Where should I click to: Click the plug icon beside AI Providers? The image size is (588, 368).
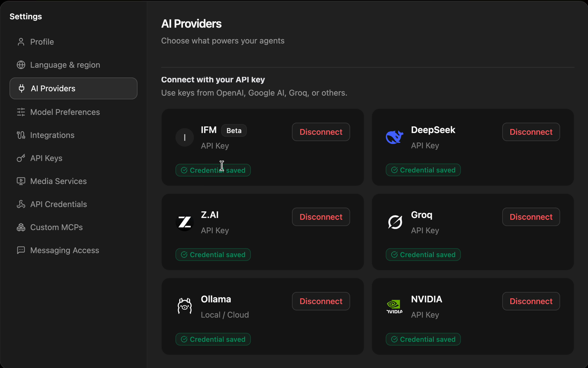22,88
